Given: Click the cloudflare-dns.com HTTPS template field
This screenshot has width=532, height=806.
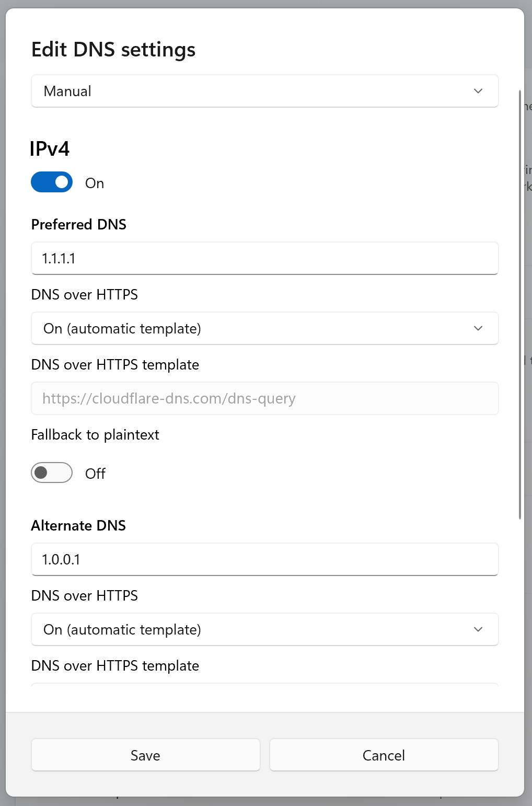Looking at the screenshot, I should (x=264, y=398).
